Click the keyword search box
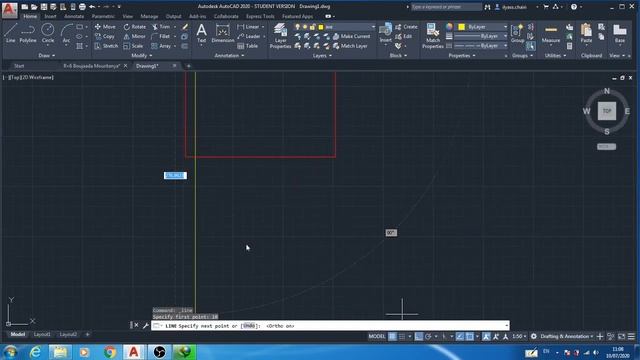Screen dimensions: 640x360 446,7
